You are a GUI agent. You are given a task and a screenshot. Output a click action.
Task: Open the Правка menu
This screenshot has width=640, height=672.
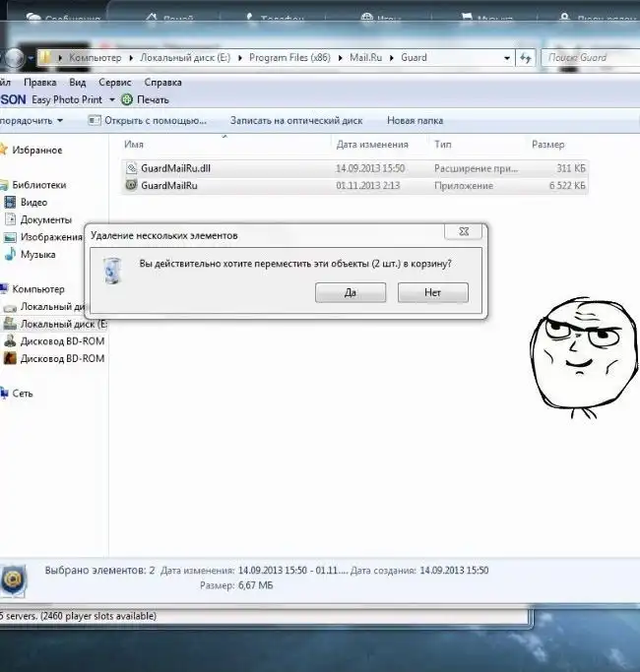pos(39,83)
